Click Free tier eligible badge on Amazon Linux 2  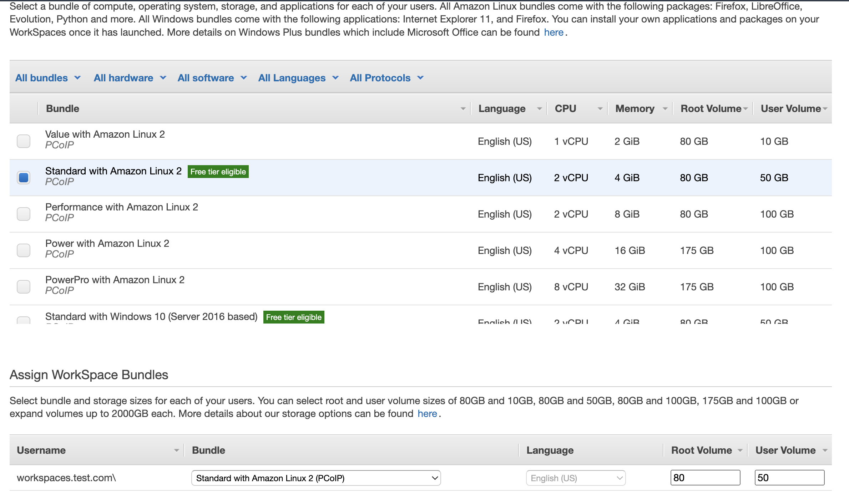tap(218, 172)
